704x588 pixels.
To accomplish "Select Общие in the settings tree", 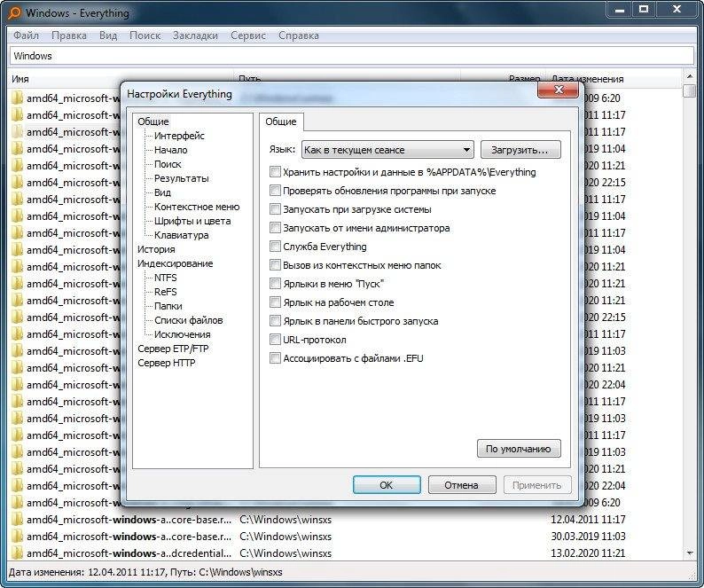I will [153, 122].
